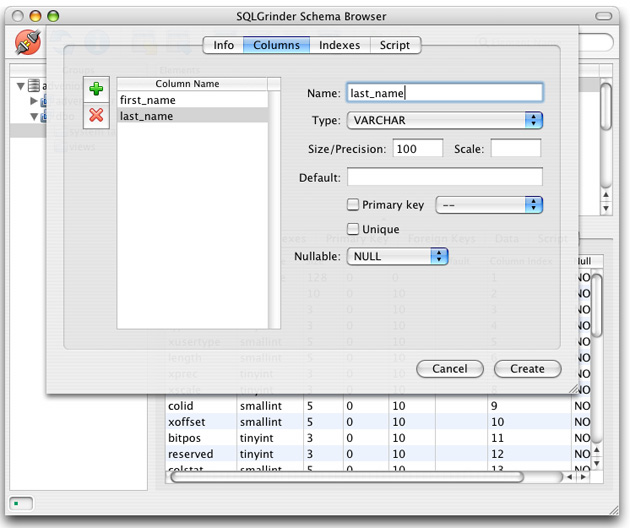Click the upper right vertical scrollbar thumb
This screenshot has width=630, height=528.
point(606,106)
